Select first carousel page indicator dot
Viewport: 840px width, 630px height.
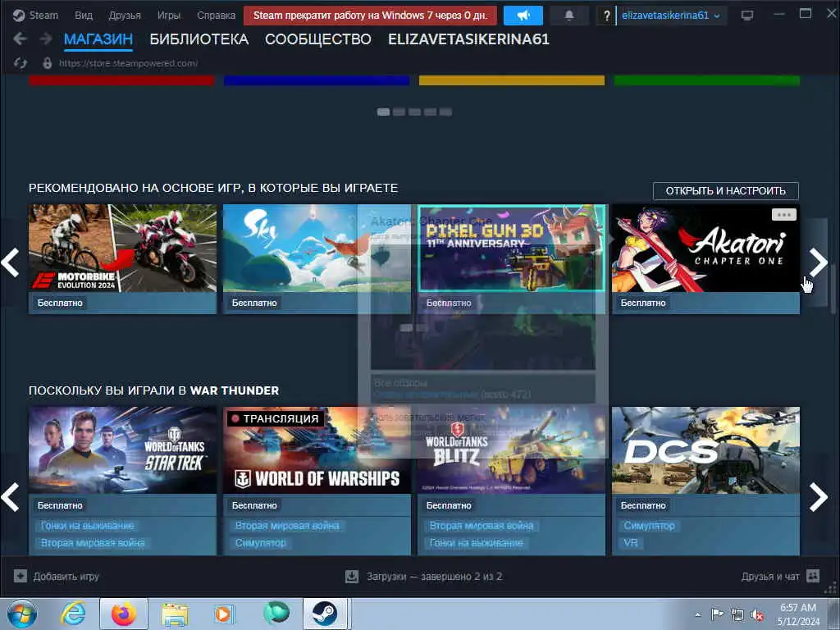[383, 112]
